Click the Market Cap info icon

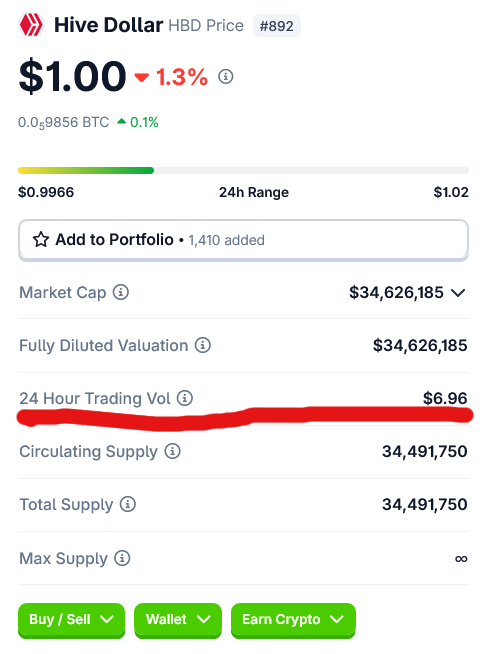click(121, 292)
